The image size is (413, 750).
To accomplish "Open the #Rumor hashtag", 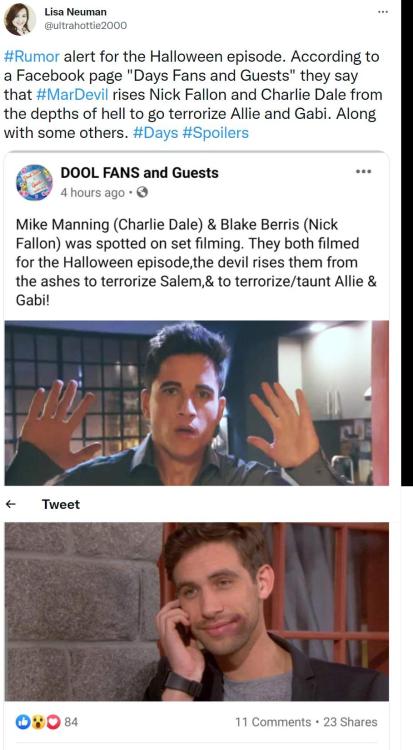I will (32, 56).
